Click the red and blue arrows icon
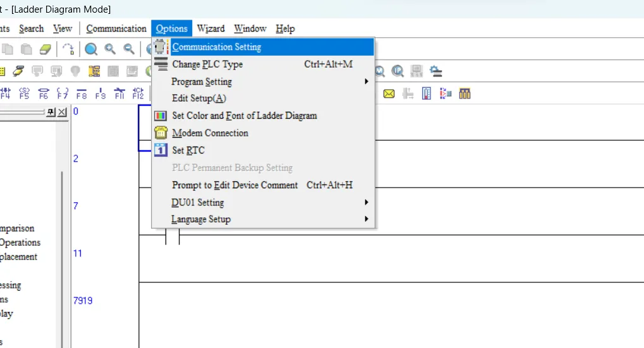 pos(446,94)
